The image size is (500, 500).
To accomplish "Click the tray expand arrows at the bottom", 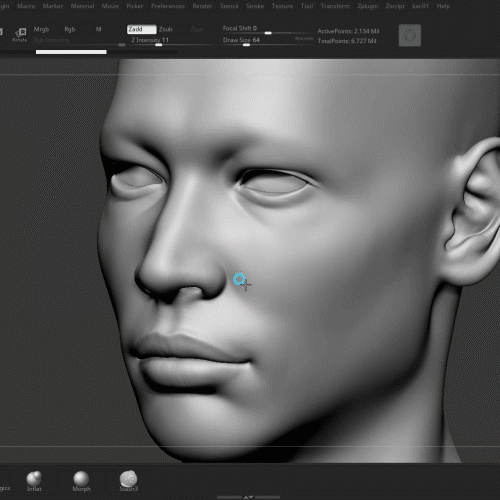I will click(248, 497).
